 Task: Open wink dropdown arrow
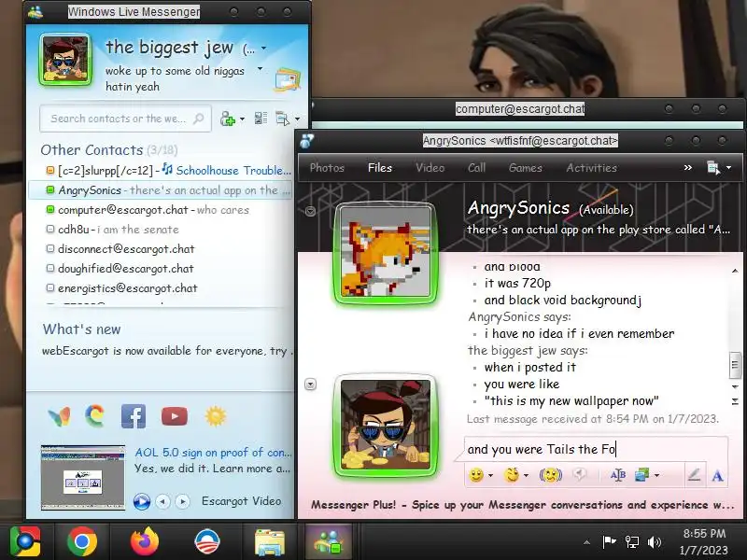pyautogui.click(x=526, y=475)
